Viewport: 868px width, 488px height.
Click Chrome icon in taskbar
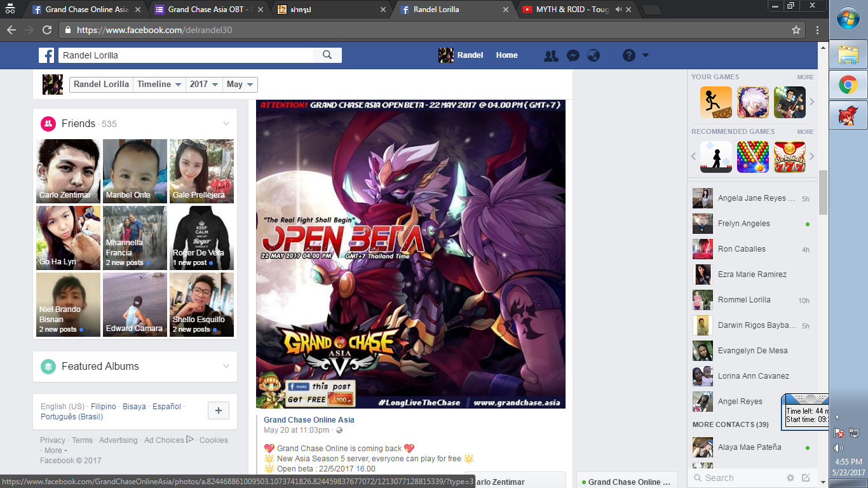pos(848,85)
